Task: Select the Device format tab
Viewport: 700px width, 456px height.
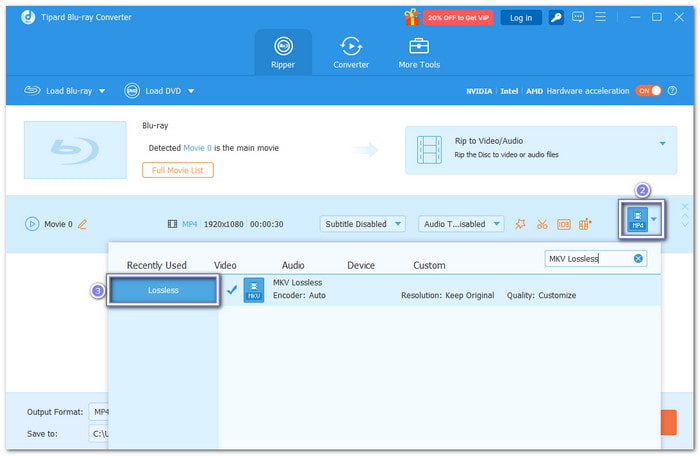Action: tap(361, 265)
